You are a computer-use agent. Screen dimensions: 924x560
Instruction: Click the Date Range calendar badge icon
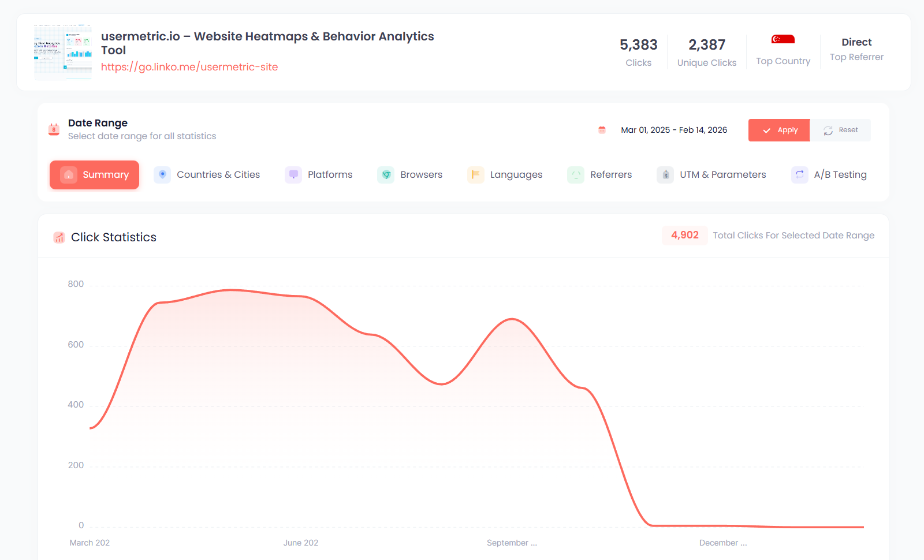[x=54, y=129]
